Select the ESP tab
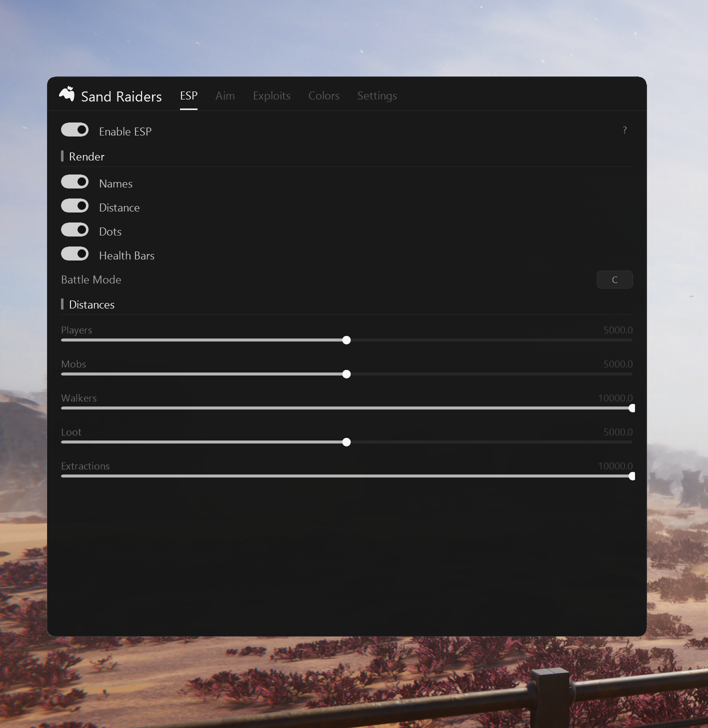The height and width of the screenshot is (728, 708). click(188, 95)
